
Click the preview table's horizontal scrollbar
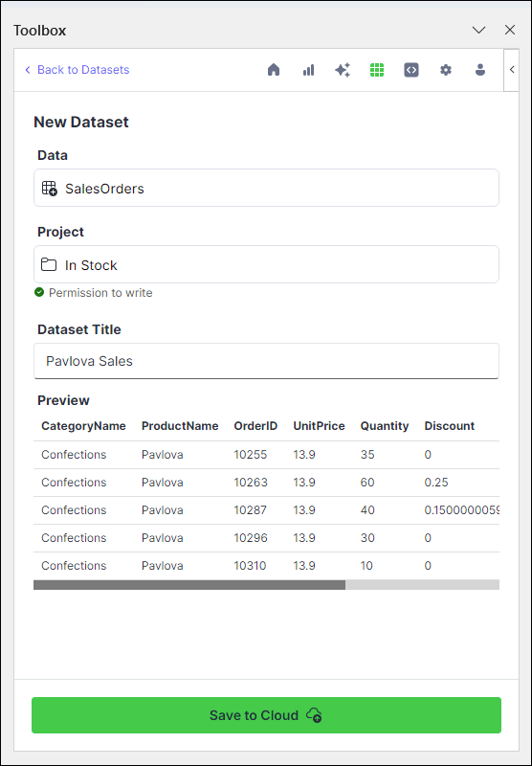click(x=267, y=585)
